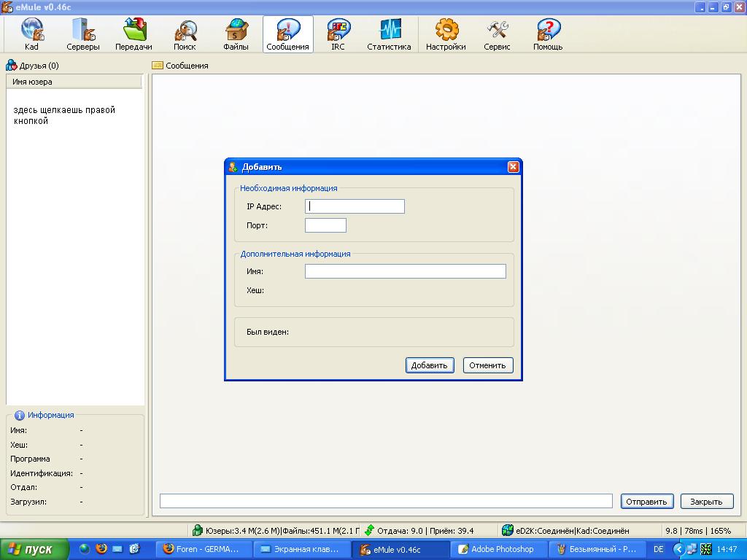Open the Файлы (Files) toolbar icon

coord(236,34)
